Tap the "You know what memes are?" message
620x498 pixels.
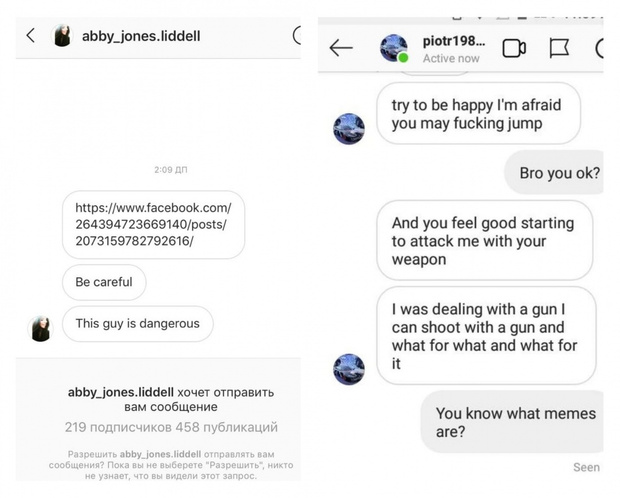[x=514, y=423]
